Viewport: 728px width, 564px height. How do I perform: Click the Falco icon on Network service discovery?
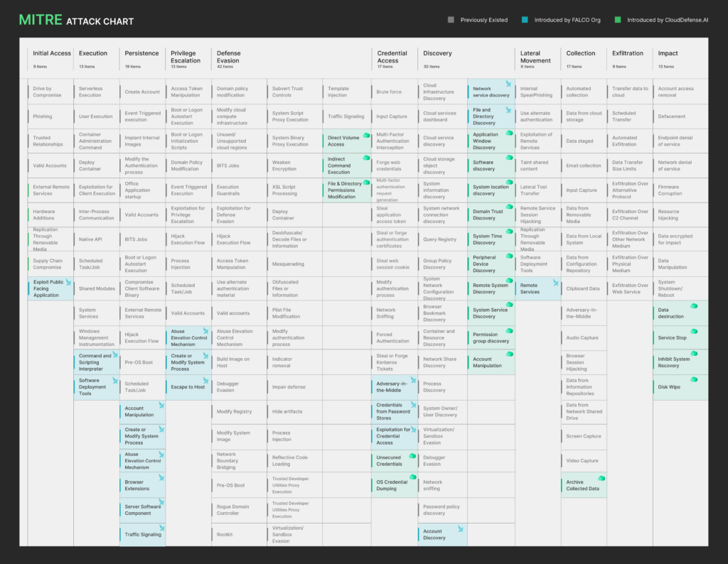point(508,85)
